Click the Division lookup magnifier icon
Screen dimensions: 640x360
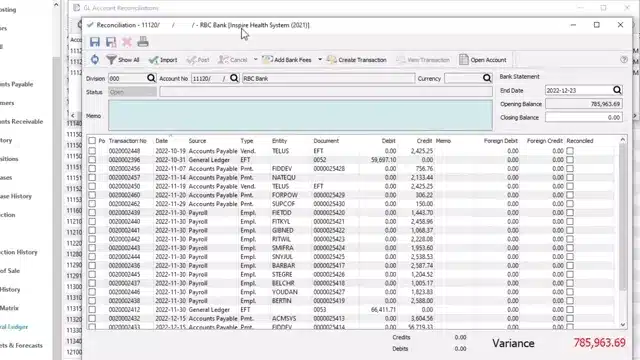pyautogui.click(x=151, y=78)
